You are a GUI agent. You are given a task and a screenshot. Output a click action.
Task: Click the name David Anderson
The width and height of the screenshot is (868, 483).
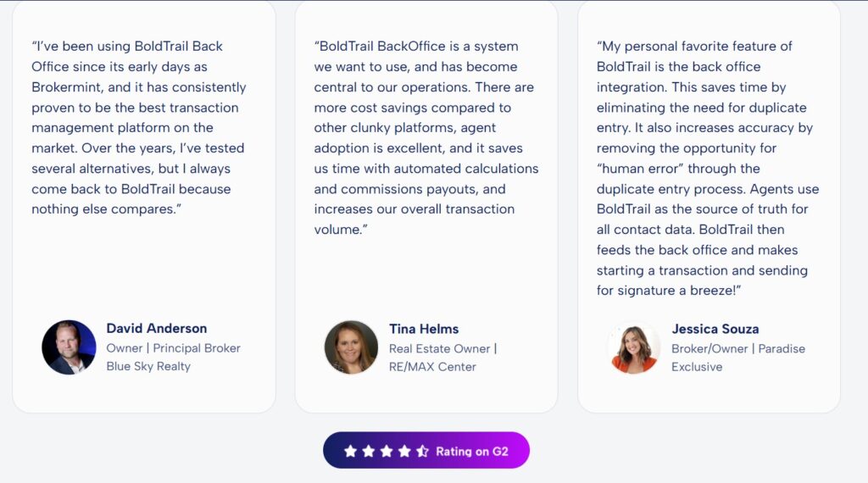point(156,328)
